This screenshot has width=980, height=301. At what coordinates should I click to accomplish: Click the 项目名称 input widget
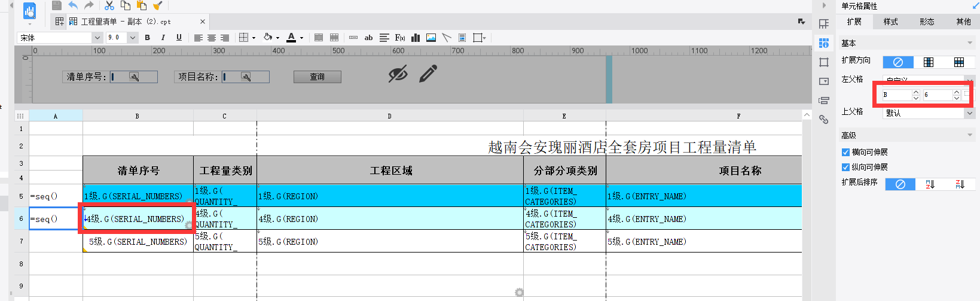point(246,77)
